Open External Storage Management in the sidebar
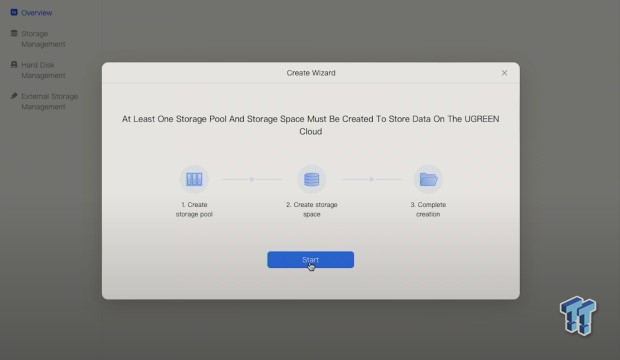620x360 pixels. [x=44, y=101]
